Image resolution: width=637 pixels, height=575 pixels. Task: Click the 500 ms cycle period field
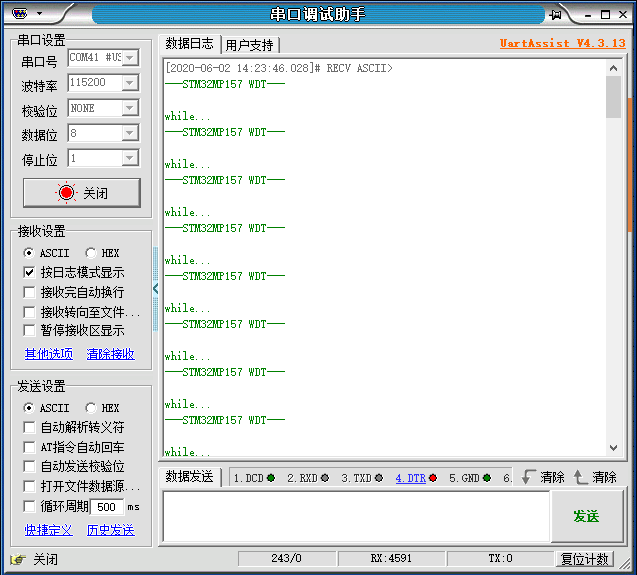107,507
